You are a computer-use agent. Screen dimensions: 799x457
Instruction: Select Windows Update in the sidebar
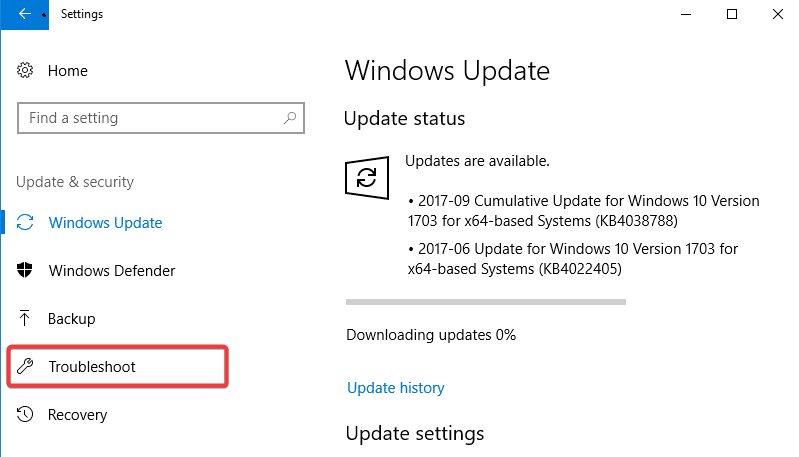pos(105,223)
